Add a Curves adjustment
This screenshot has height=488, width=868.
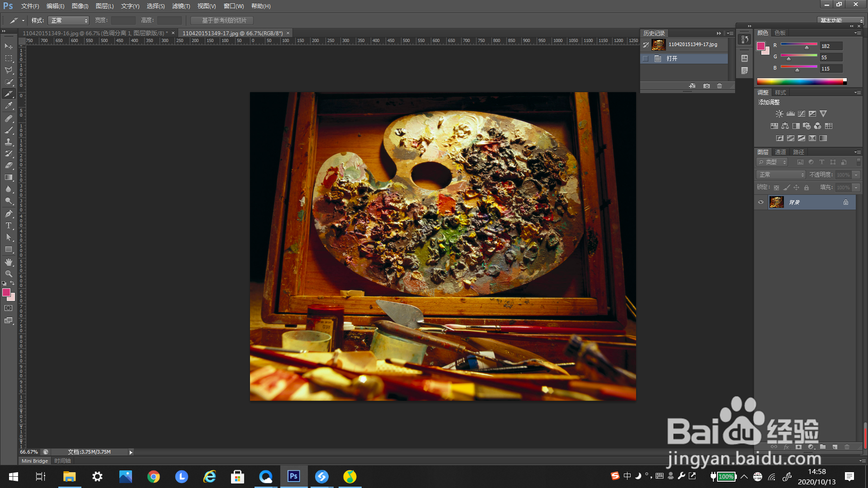(x=802, y=114)
